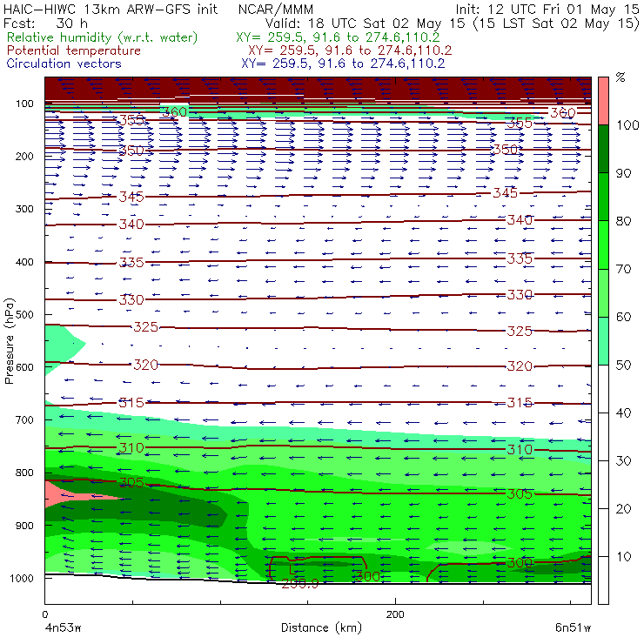
Task: Click the "4n53w" start location label
Action: click(x=63, y=628)
